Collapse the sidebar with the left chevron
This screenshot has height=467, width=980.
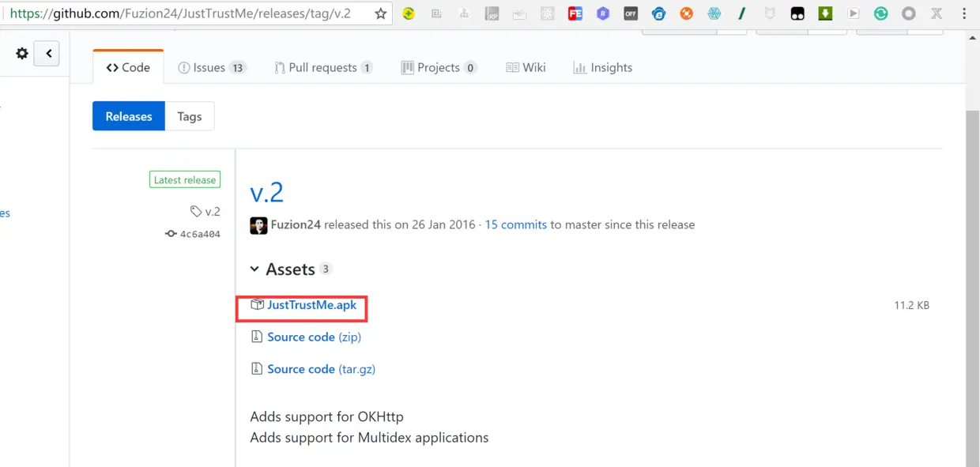click(x=47, y=54)
